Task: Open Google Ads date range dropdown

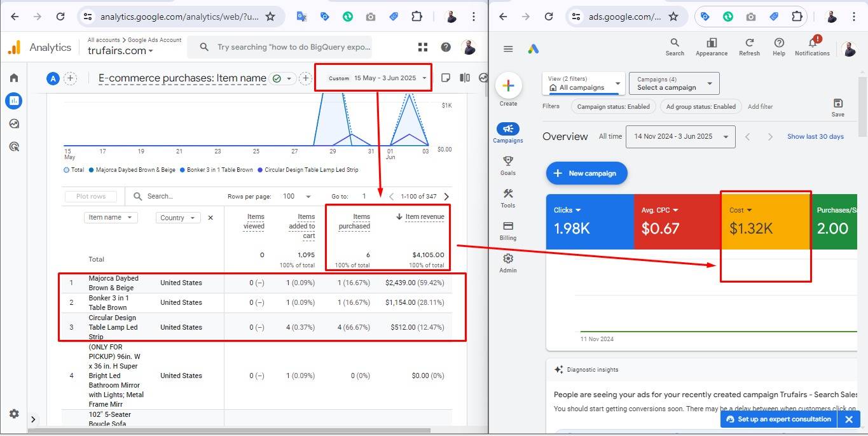Action: [680, 136]
